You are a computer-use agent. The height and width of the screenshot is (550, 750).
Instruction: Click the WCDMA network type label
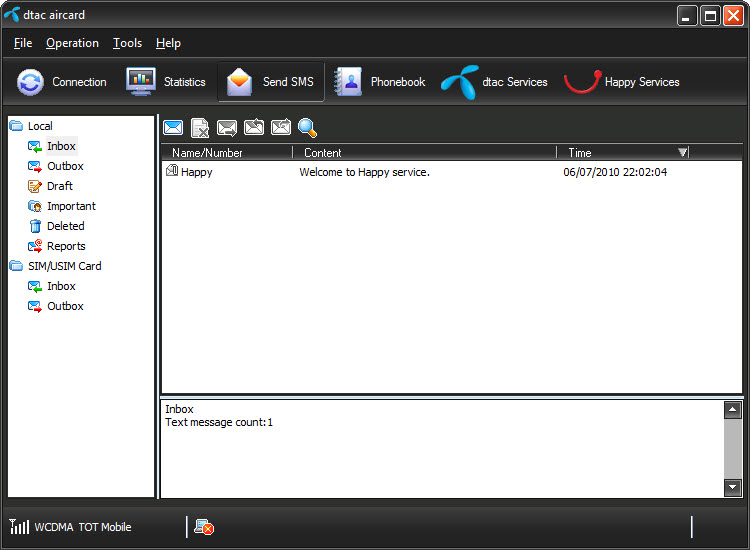point(54,527)
